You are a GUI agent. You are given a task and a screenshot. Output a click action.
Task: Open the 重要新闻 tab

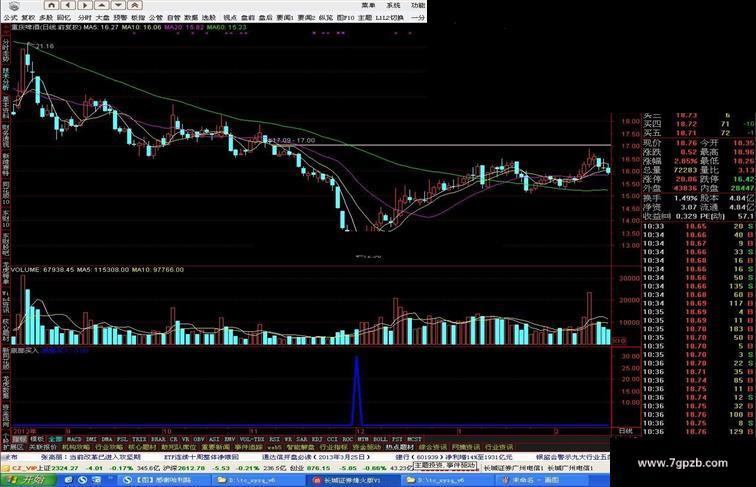click(x=216, y=447)
